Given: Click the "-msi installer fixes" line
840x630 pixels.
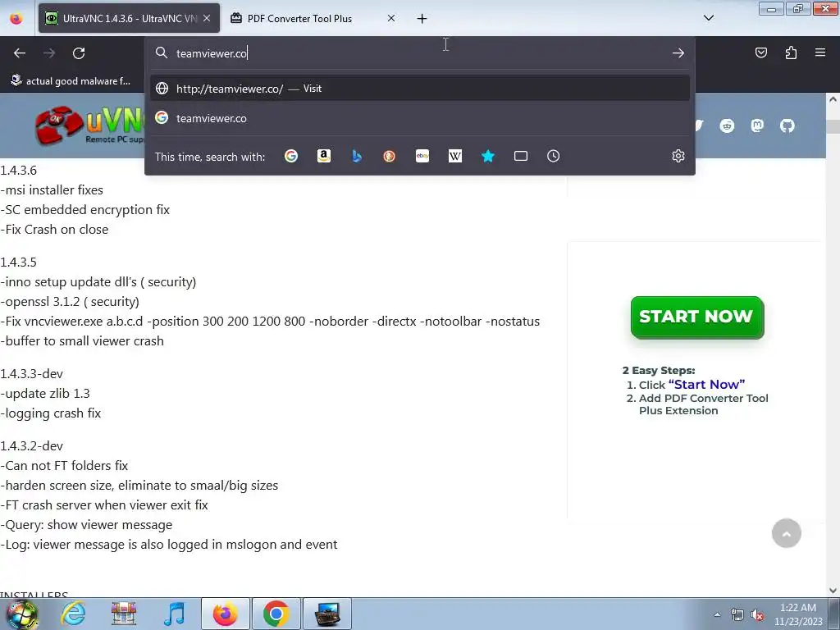Looking at the screenshot, I should [x=52, y=189].
